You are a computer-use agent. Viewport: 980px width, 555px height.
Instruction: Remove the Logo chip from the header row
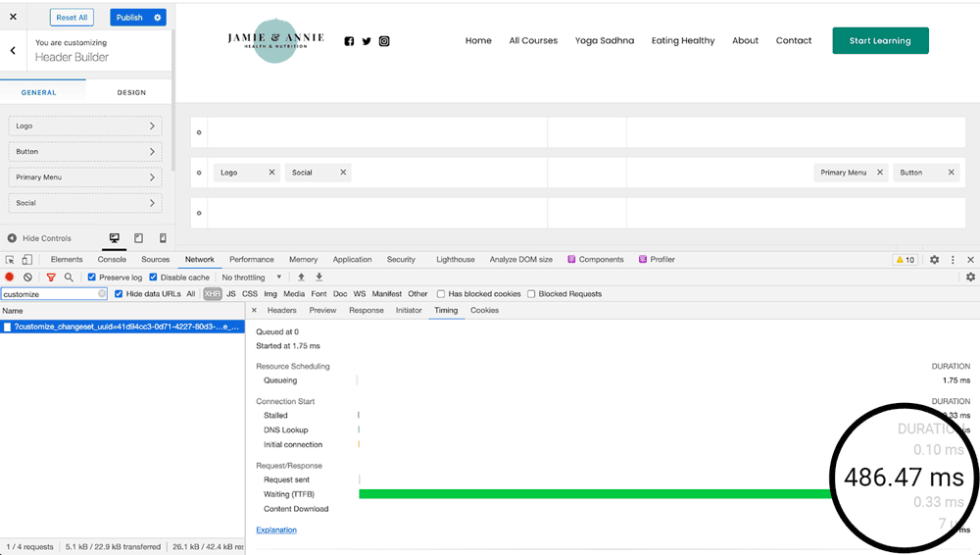(271, 173)
